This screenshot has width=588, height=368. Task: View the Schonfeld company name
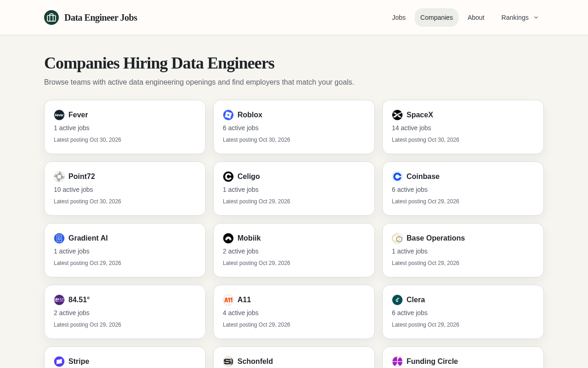255,362
